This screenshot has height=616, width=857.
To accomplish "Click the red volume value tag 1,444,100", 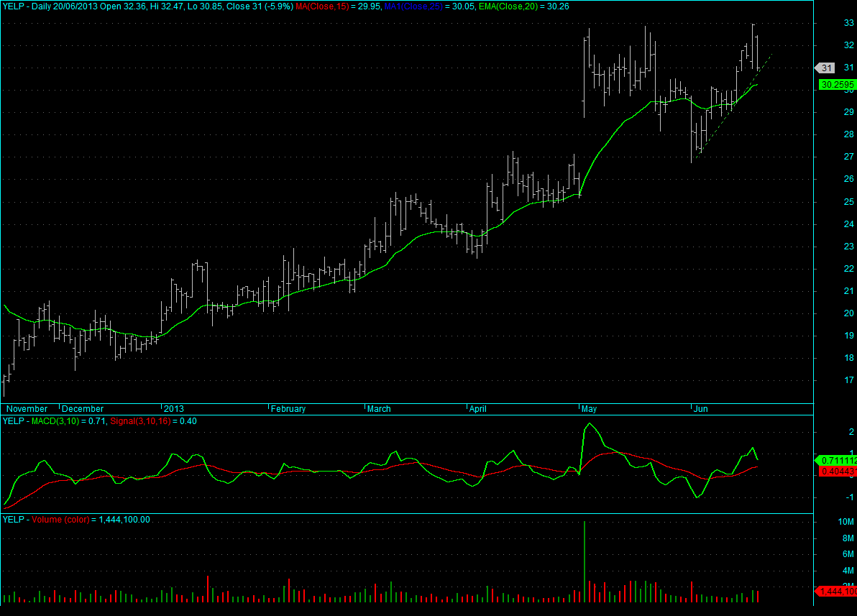I will [836, 592].
